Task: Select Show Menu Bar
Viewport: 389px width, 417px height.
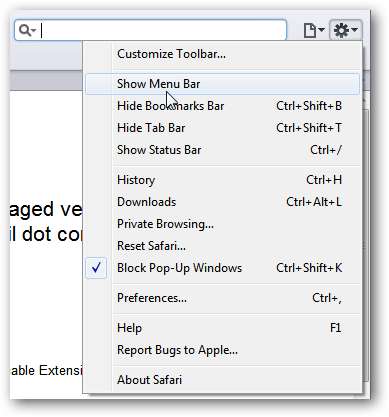Action: click(x=222, y=84)
